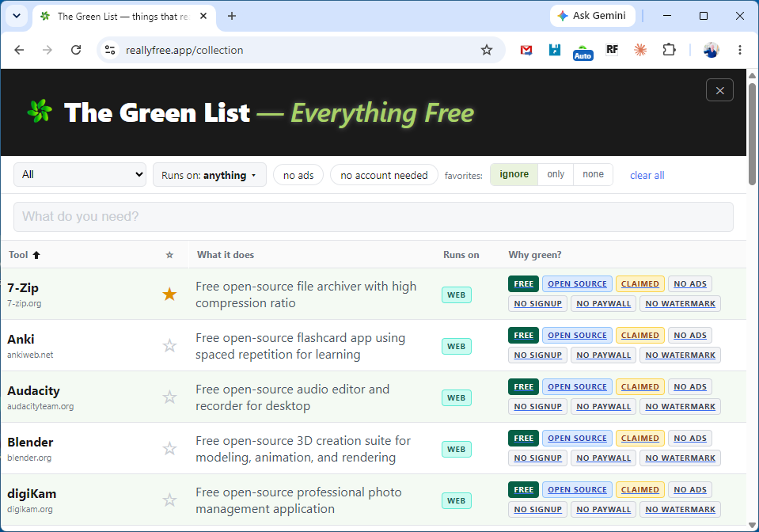Unfavorite 7-Zip with its orange star
This screenshot has width=759, height=532.
tap(169, 294)
